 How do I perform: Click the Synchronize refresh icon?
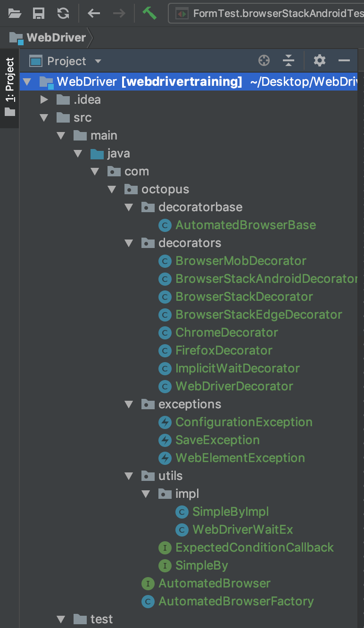click(x=63, y=13)
